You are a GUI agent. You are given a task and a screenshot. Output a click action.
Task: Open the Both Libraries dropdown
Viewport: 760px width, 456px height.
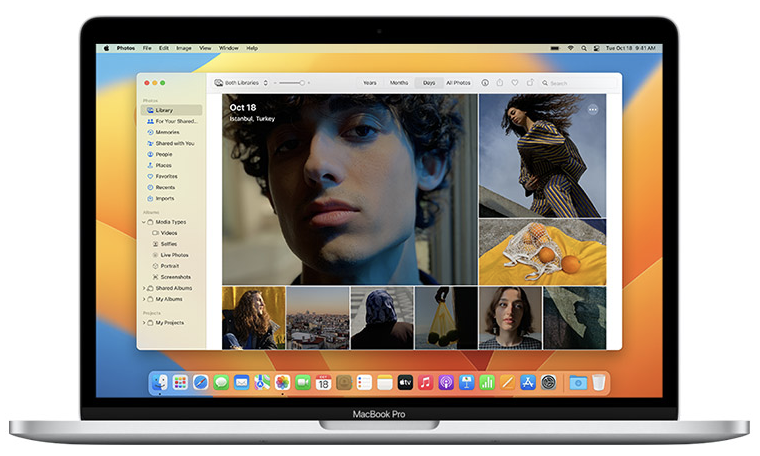click(242, 83)
